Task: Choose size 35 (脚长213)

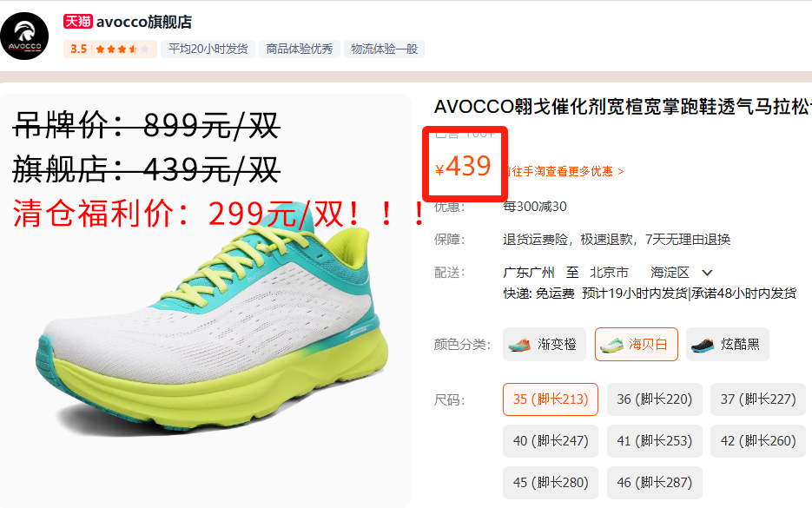Action: 551,399
